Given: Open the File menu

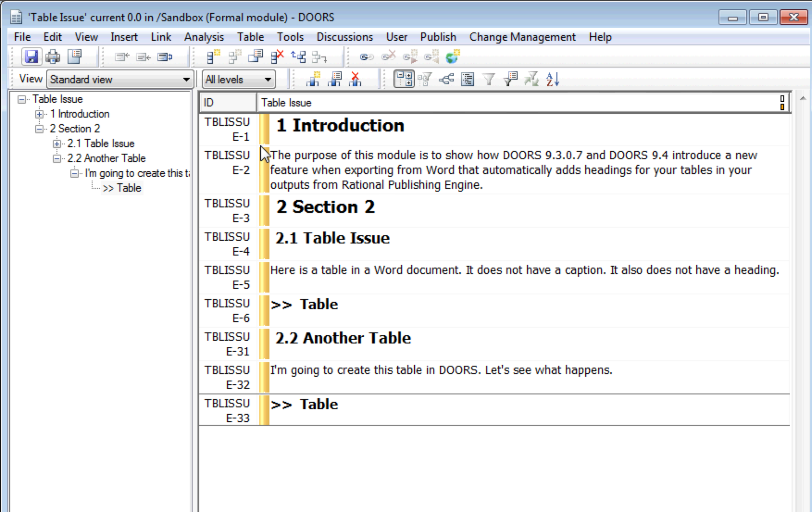Looking at the screenshot, I should pos(22,37).
